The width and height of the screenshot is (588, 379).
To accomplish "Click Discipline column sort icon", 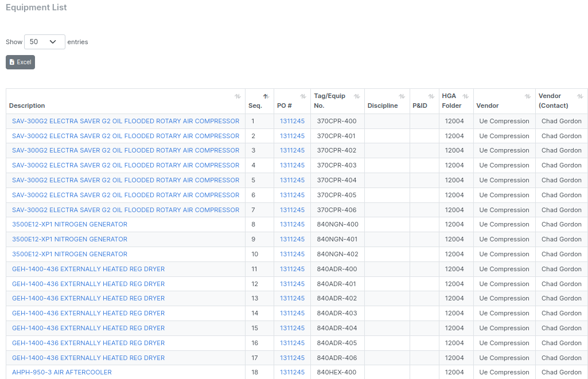I will pos(402,96).
